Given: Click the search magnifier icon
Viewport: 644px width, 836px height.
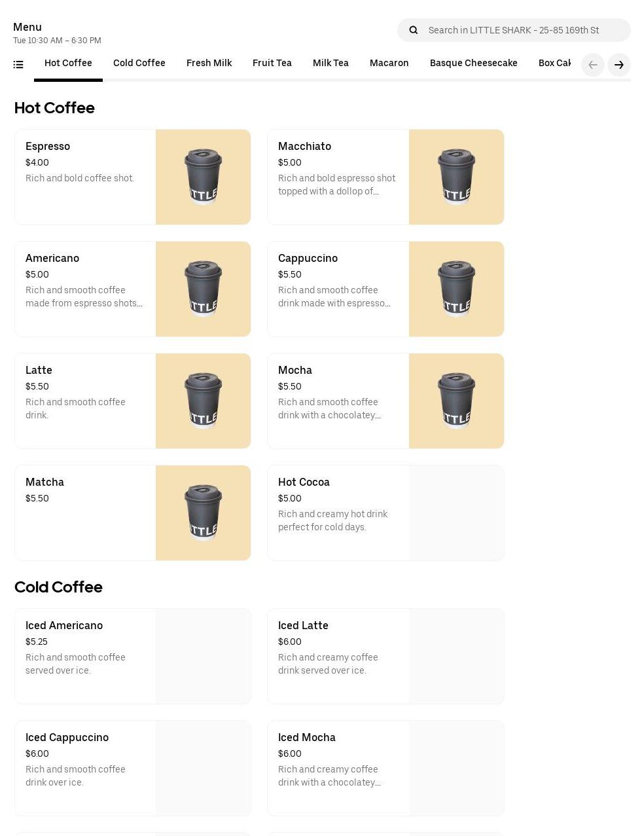Looking at the screenshot, I should click(413, 30).
